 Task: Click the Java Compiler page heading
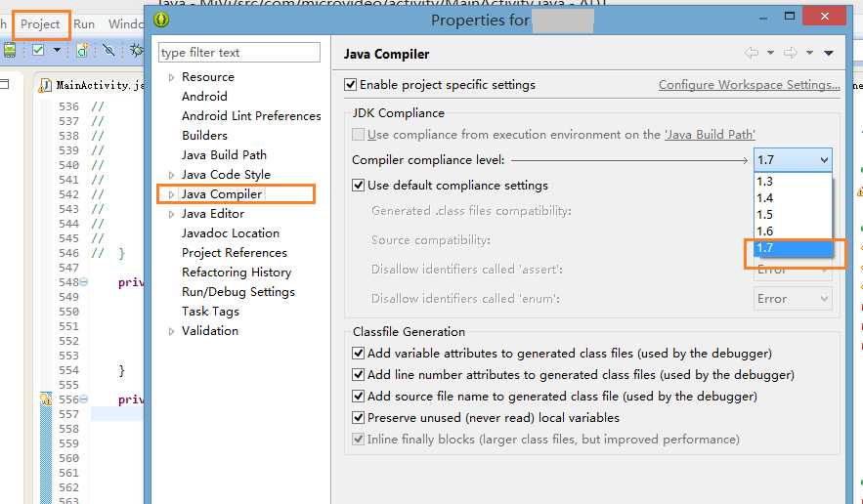click(386, 54)
